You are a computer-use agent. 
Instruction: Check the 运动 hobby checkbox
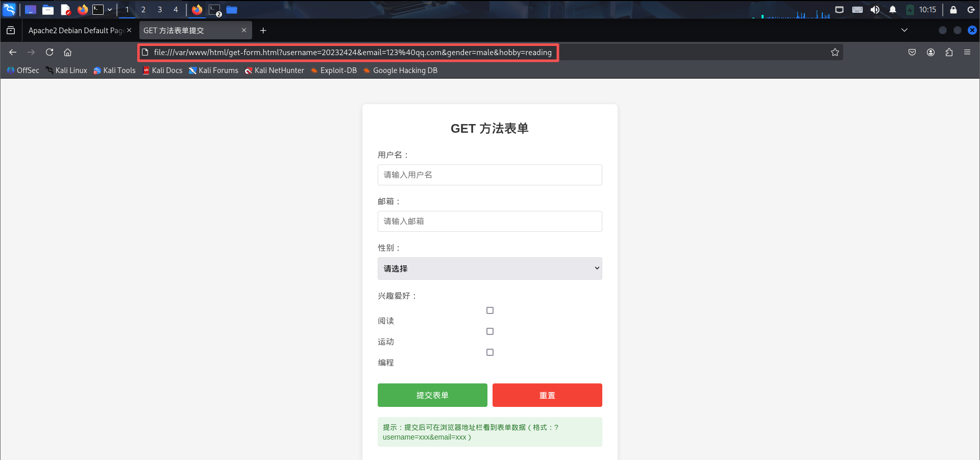pyautogui.click(x=489, y=331)
